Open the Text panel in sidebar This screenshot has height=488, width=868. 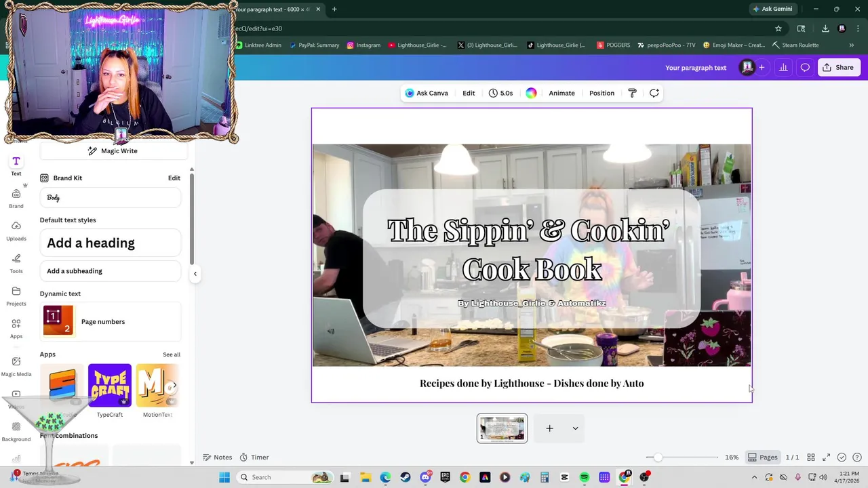click(x=16, y=165)
